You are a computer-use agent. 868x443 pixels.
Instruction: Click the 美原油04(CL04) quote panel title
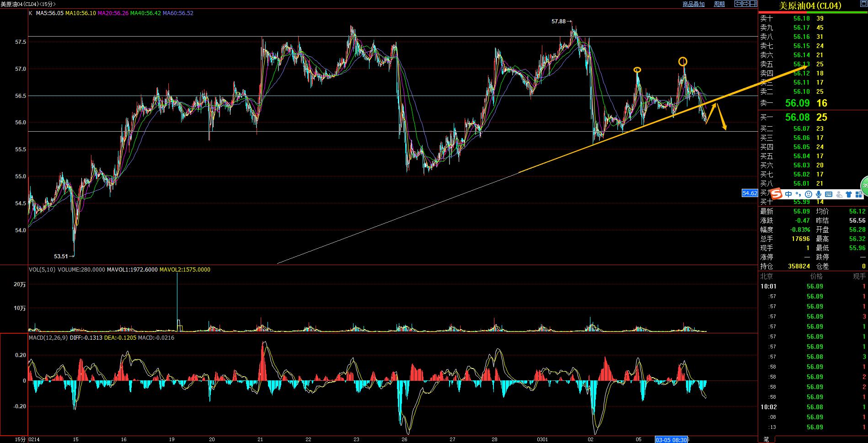tap(810, 6)
